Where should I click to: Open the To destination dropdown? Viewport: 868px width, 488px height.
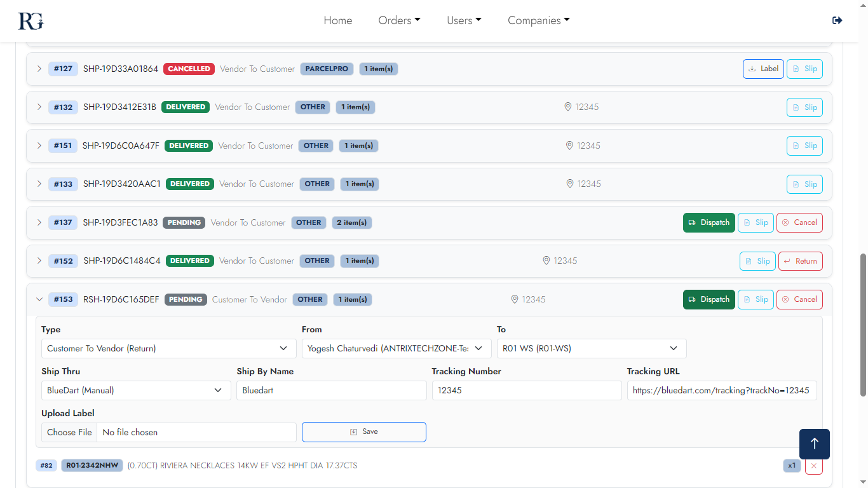point(591,348)
